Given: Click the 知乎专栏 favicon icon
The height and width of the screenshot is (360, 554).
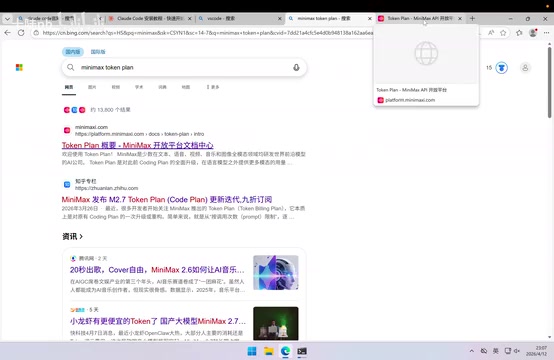Looking at the screenshot, I should (x=67, y=184).
